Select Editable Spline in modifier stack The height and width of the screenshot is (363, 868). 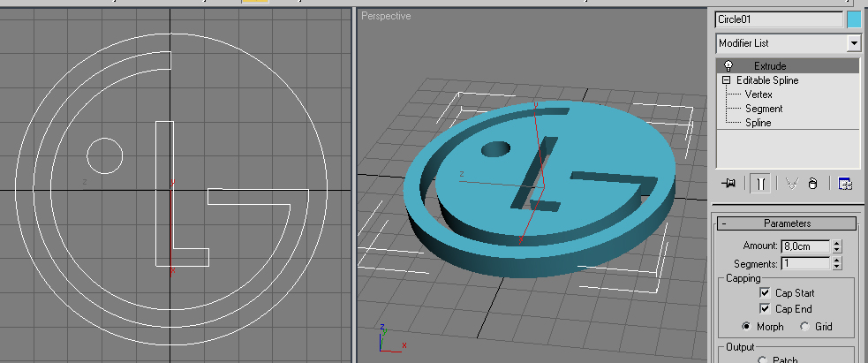767,80
